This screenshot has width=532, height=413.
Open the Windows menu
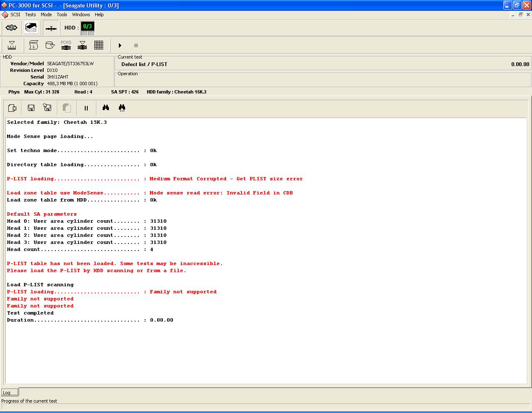pos(81,15)
